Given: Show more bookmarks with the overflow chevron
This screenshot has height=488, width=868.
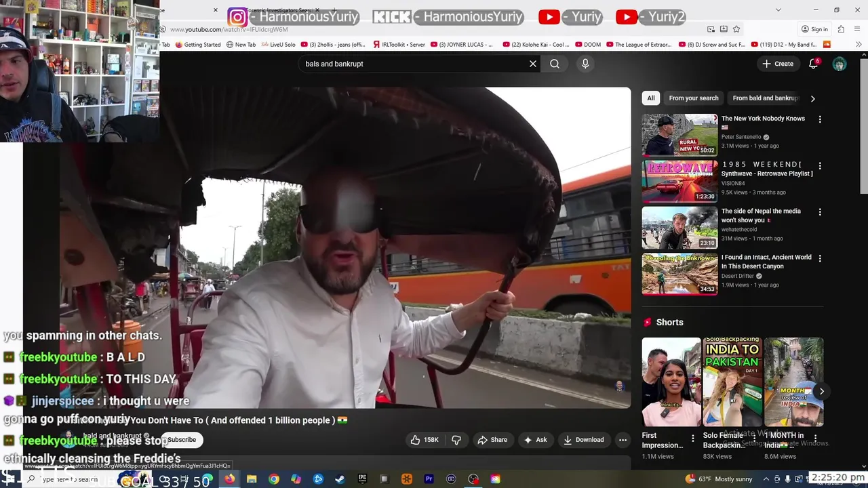Looking at the screenshot, I should tap(859, 45).
